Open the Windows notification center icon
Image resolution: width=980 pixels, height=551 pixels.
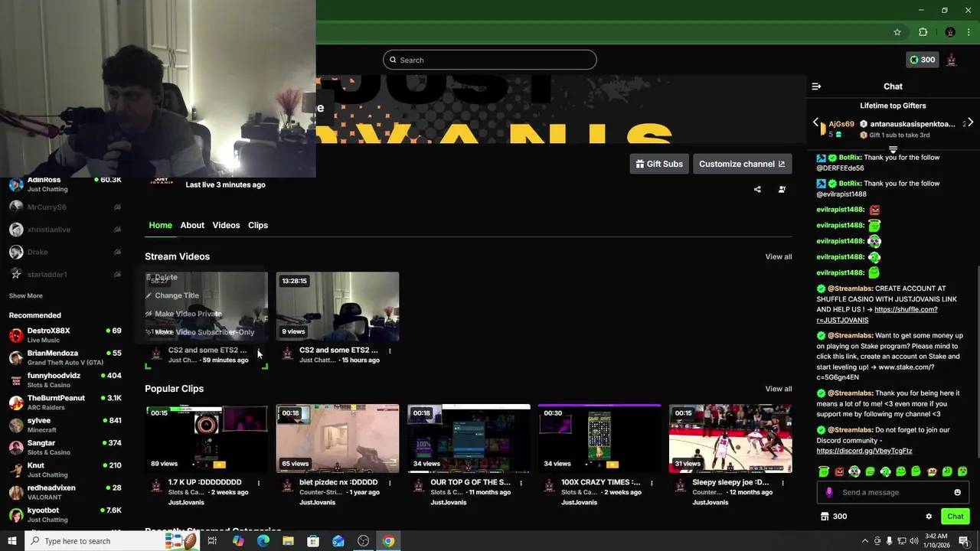[964, 541]
